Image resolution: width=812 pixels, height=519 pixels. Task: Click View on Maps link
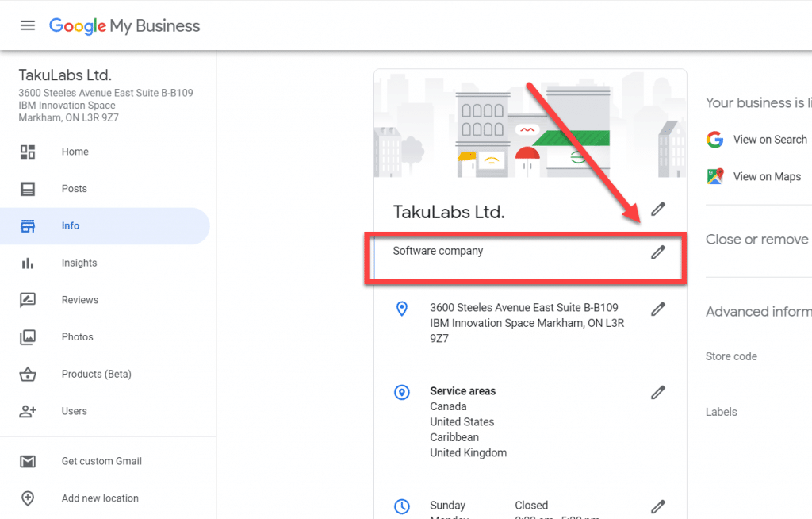767,177
